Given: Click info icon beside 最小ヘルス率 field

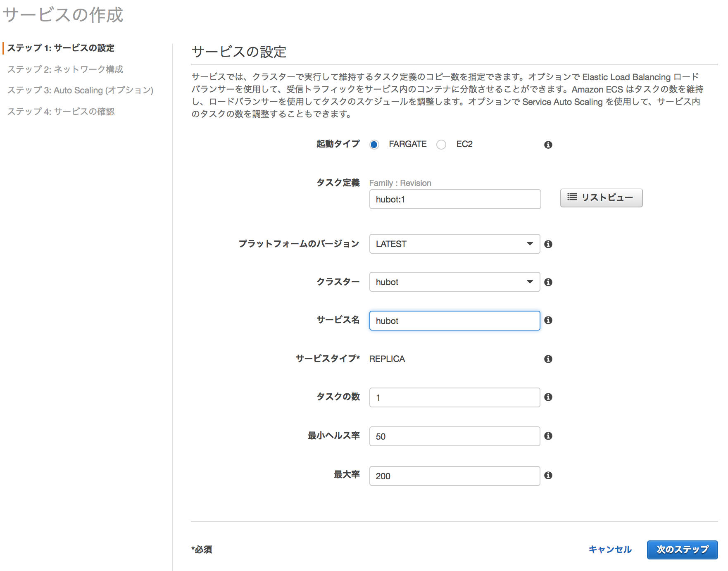Looking at the screenshot, I should click(x=548, y=436).
